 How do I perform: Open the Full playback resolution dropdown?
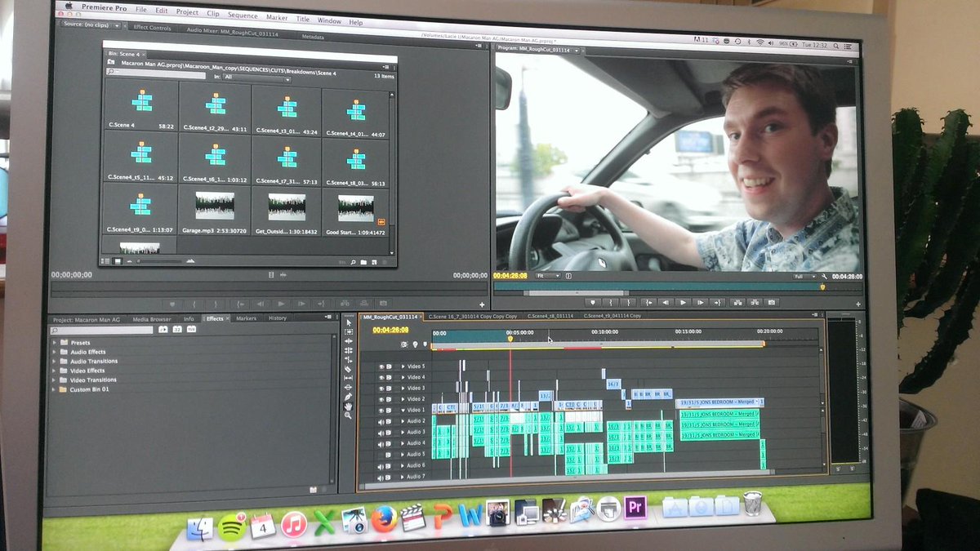click(804, 277)
